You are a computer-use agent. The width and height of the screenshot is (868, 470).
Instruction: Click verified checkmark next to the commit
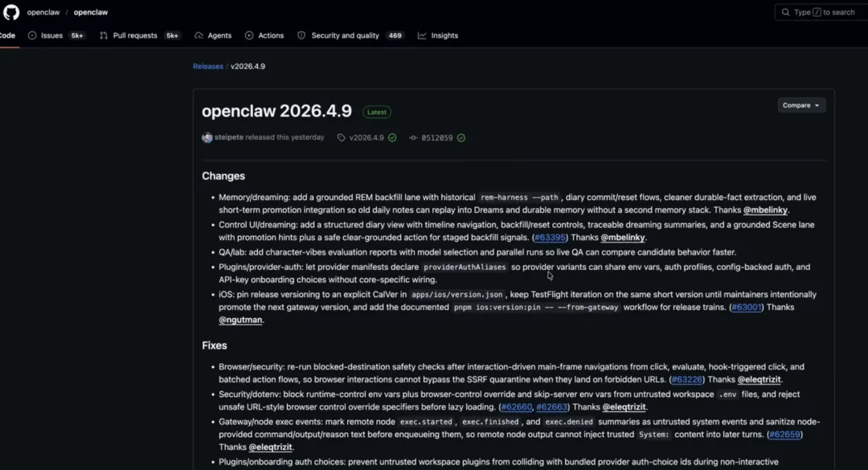461,138
